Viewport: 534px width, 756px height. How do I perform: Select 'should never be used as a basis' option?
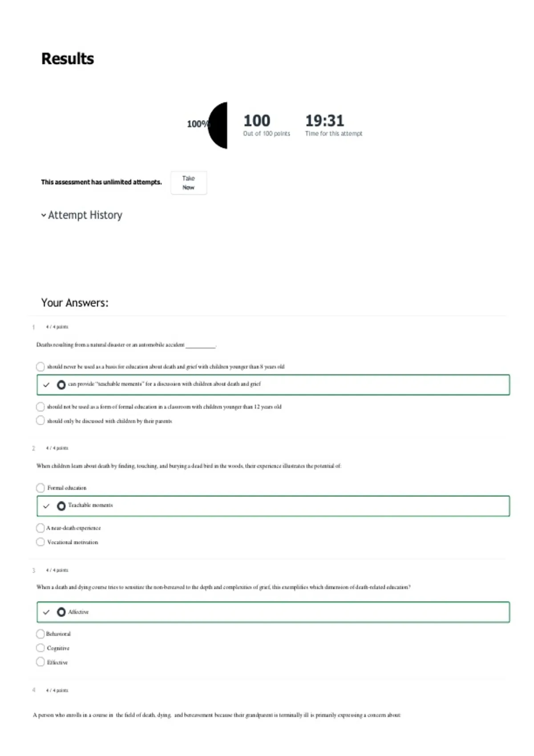click(40, 367)
